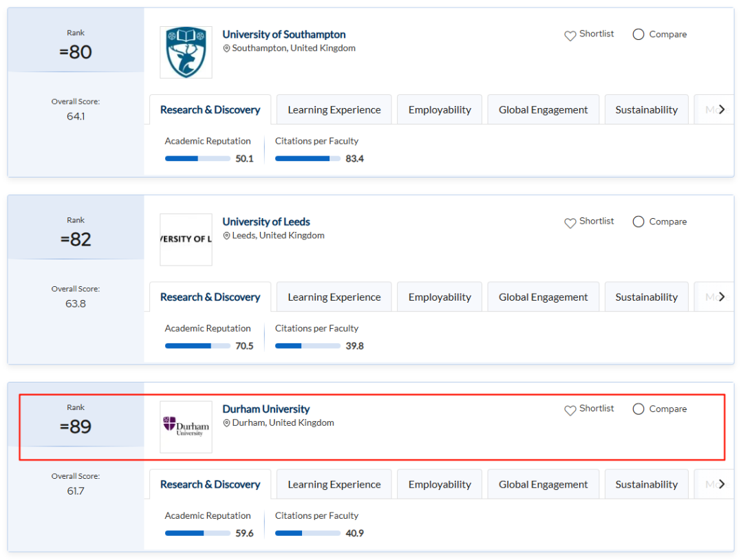Viewport: 743px width, 560px height.
Task: Select the Compare radio for University of Southampton
Action: tap(638, 34)
